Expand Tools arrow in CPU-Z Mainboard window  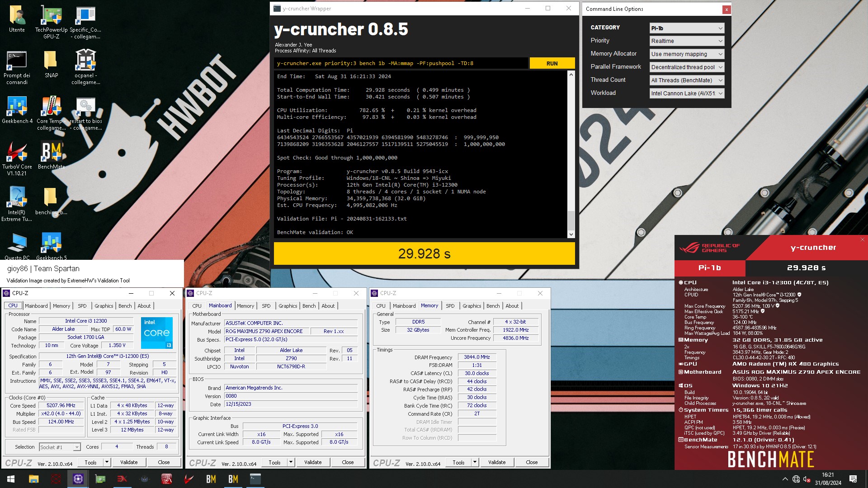pos(291,462)
